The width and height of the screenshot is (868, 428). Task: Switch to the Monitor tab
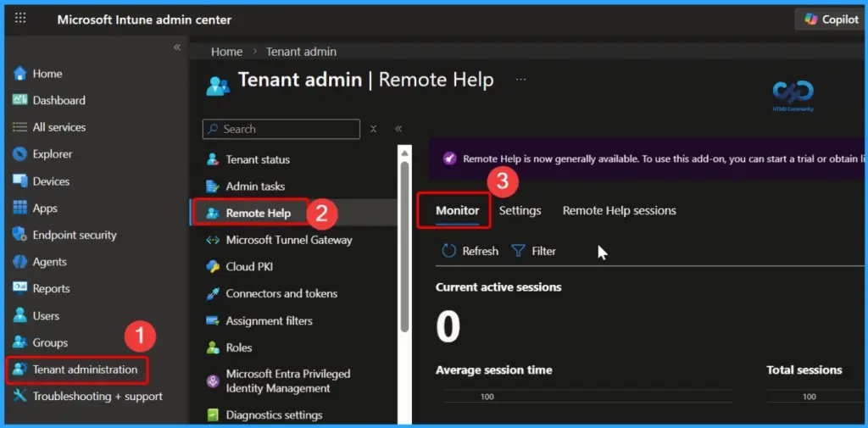pyautogui.click(x=457, y=210)
